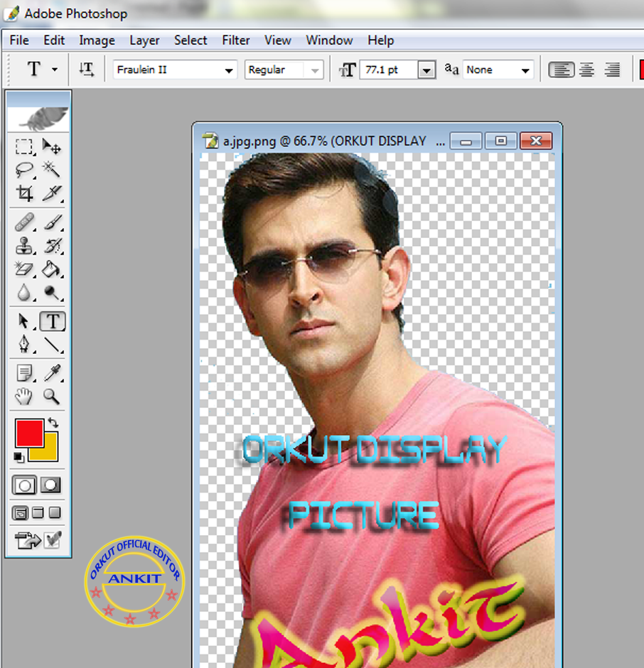Screen dimensions: 644x668
Task: Toggle vertical text orientation
Action: [86, 69]
